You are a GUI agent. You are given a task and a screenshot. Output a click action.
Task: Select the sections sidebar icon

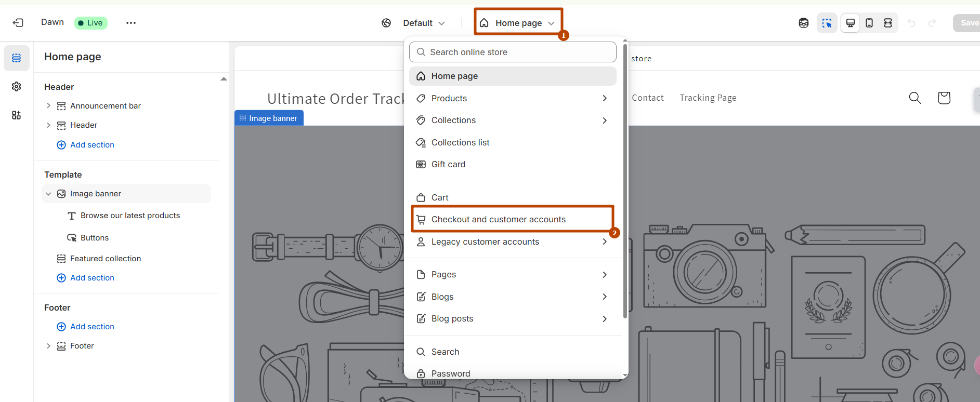tap(17, 58)
